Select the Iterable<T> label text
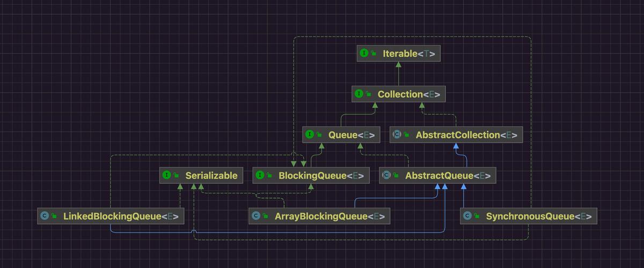 (x=408, y=54)
